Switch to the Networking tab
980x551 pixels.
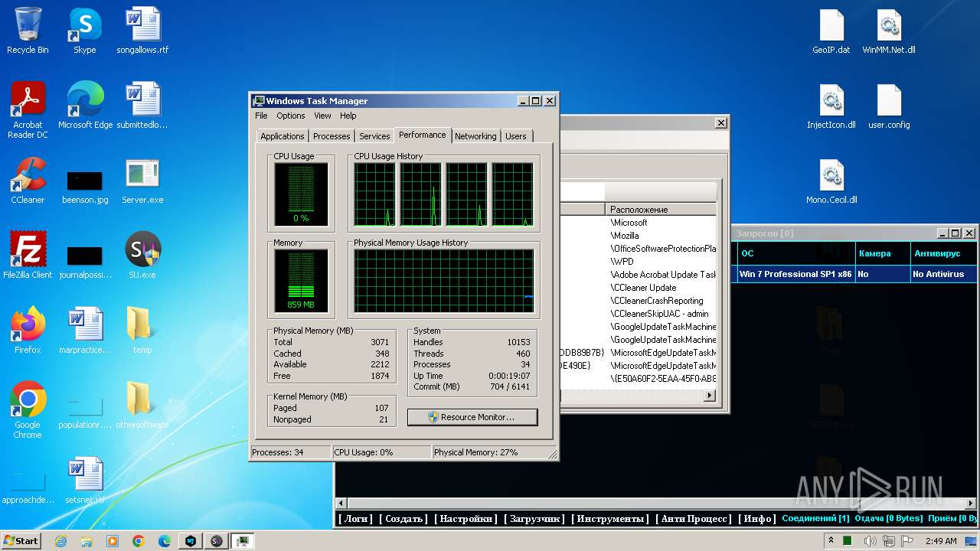[x=475, y=136]
